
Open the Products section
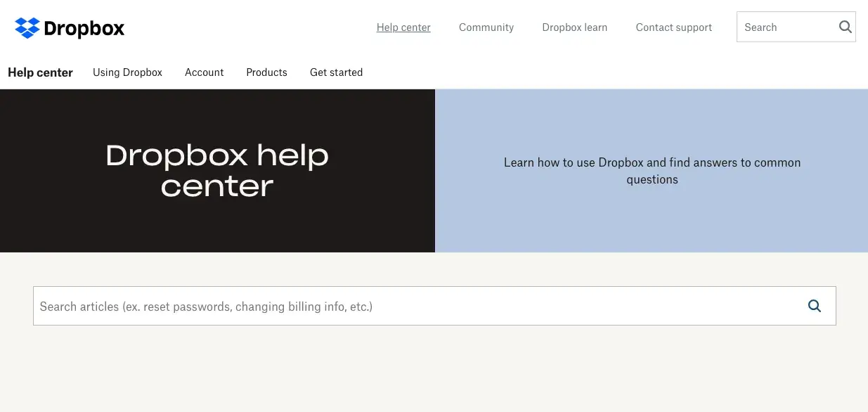pos(266,72)
